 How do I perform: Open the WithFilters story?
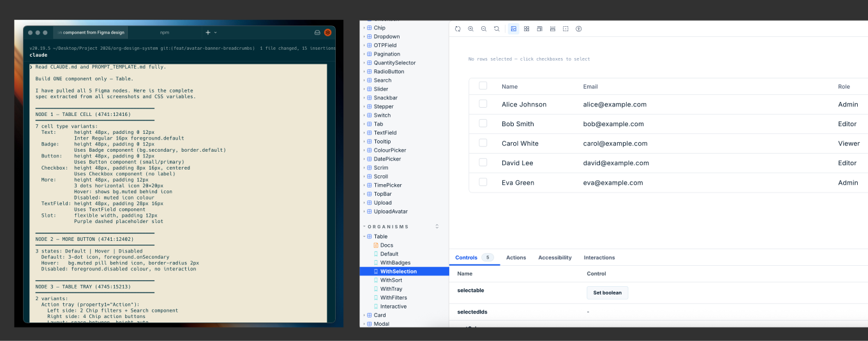click(x=394, y=298)
